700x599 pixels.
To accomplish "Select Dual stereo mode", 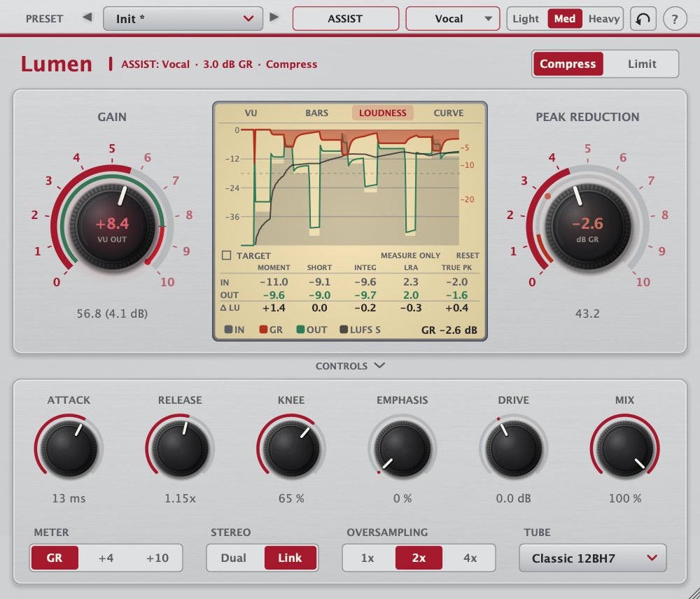I will pyautogui.click(x=234, y=558).
